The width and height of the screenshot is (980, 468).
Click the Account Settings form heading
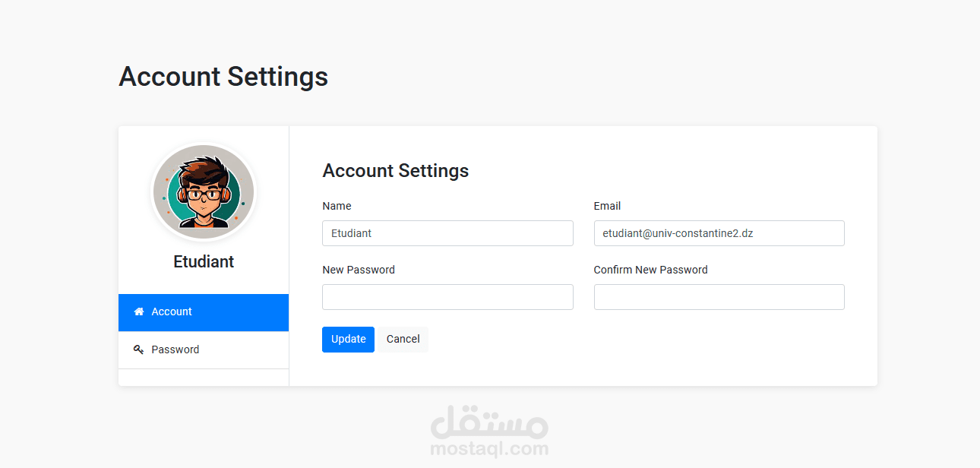pos(395,171)
